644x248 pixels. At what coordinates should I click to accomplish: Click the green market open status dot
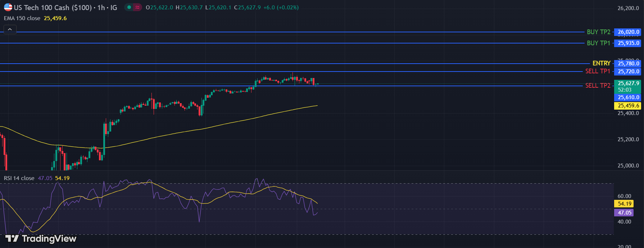click(x=129, y=7)
